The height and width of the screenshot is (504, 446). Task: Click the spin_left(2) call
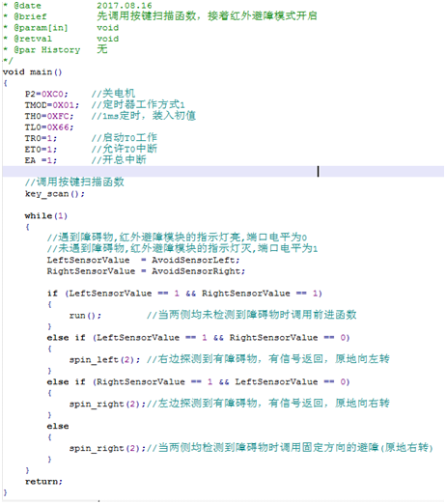pyautogui.click(x=104, y=359)
